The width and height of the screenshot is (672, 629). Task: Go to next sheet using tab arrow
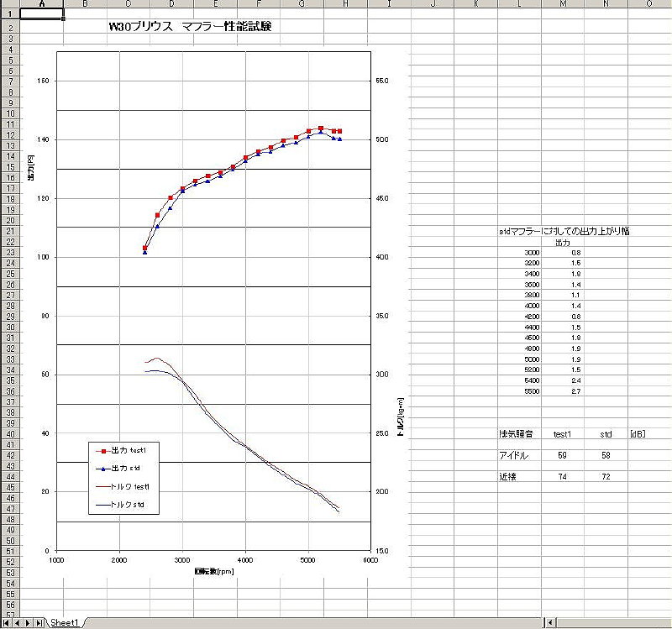(x=28, y=622)
